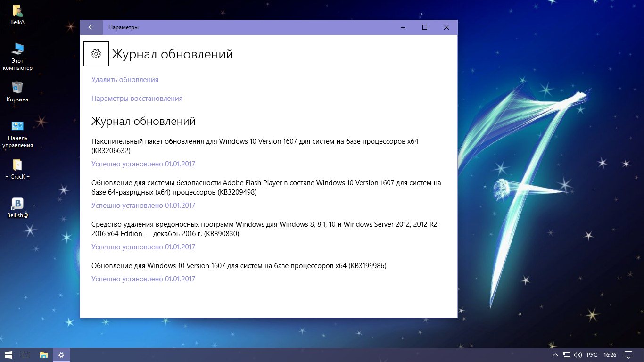The height and width of the screenshot is (362, 644).
Task: Show hidden tray icons chevron
Action: (555, 354)
